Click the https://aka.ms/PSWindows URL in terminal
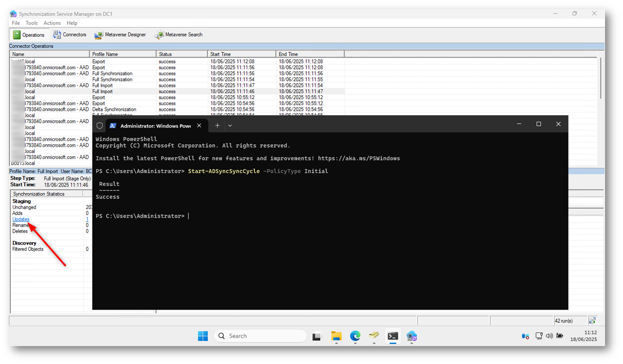Image resolution: width=623 pixels, height=364 pixels. (x=359, y=158)
